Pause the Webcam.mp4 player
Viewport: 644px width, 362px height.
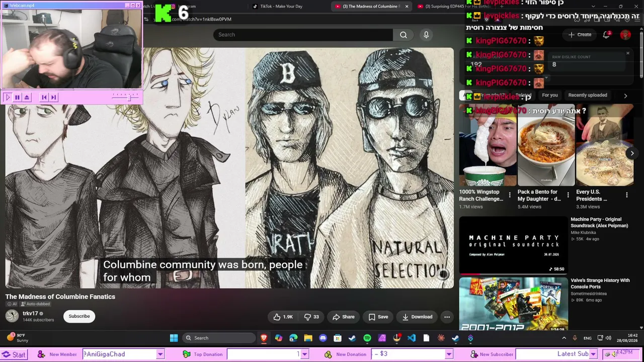17,97
